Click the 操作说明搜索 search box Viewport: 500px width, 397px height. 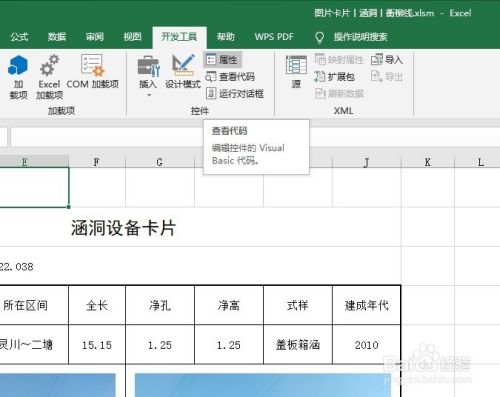pyautogui.click(x=361, y=37)
